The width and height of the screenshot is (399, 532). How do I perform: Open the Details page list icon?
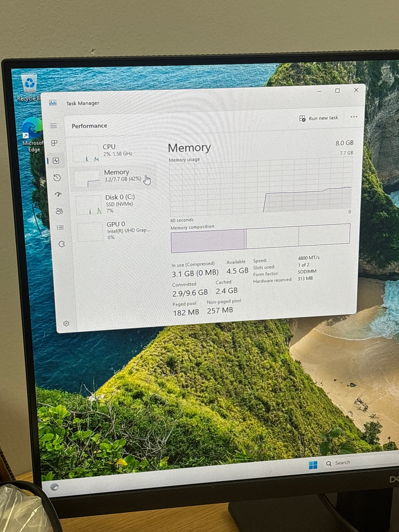[x=60, y=227]
